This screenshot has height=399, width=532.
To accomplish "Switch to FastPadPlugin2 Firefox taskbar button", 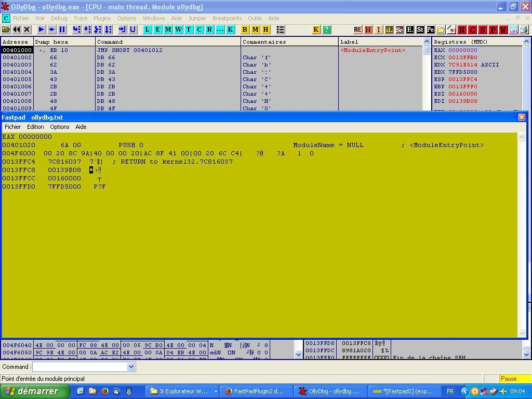I will click(x=256, y=391).
